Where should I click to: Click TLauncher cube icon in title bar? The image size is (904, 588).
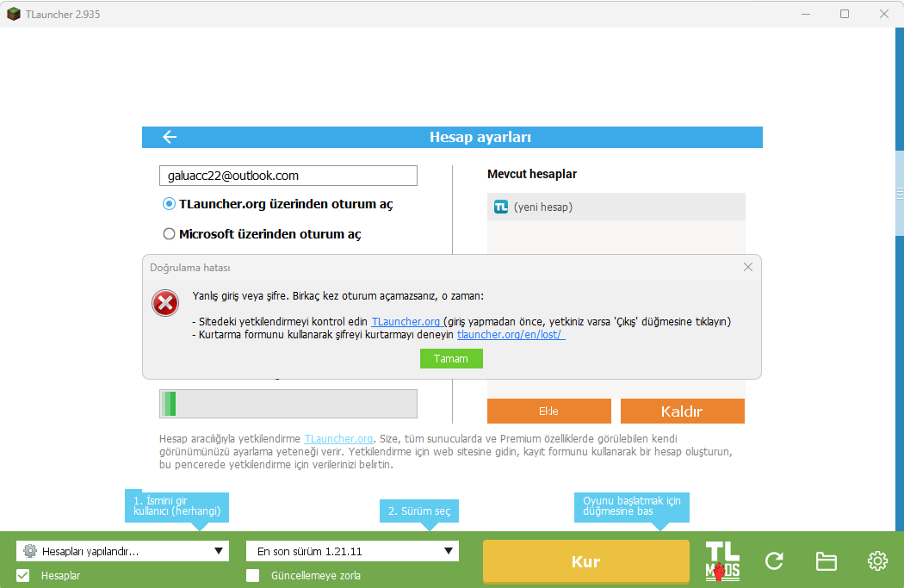(13, 14)
